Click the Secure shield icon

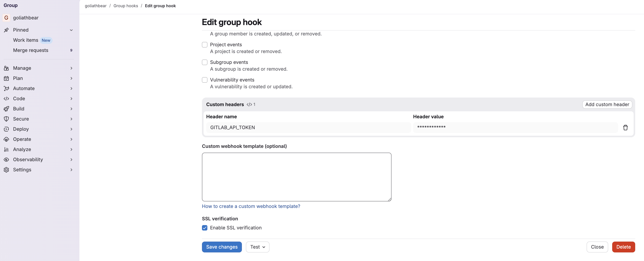(7, 119)
